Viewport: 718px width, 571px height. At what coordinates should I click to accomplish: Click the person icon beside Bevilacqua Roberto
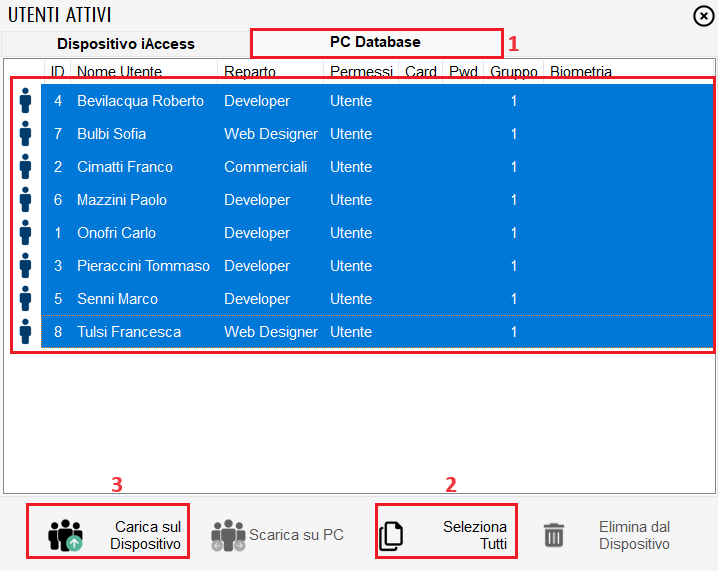coord(26,101)
